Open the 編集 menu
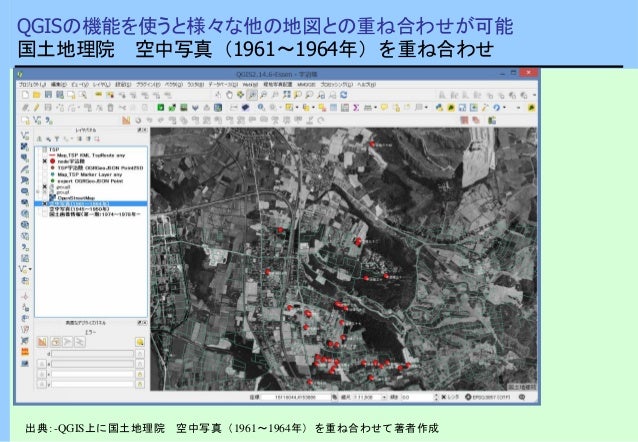638x442 pixels. pyautogui.click(x=58, y=84)
